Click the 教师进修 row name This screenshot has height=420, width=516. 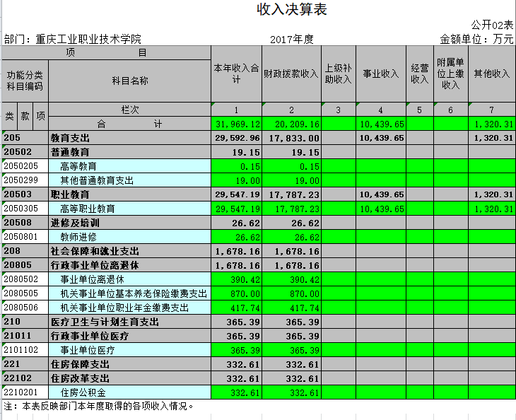[78, 237]
